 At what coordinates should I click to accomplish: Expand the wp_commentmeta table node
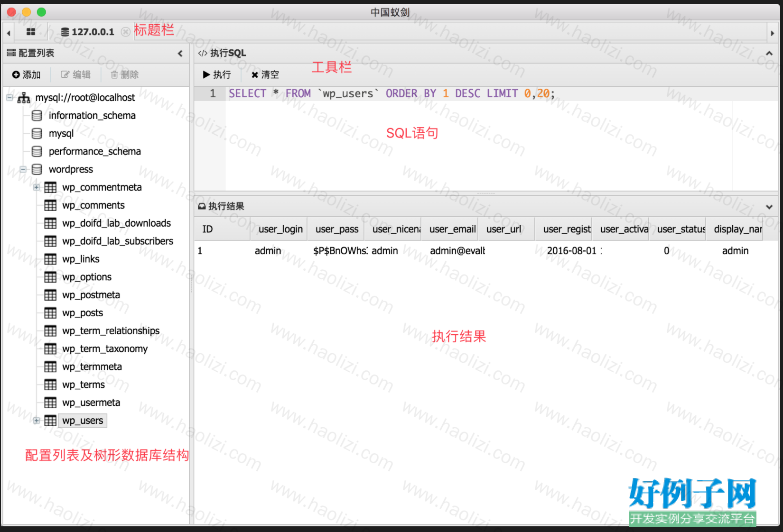[x=37, y=187]
